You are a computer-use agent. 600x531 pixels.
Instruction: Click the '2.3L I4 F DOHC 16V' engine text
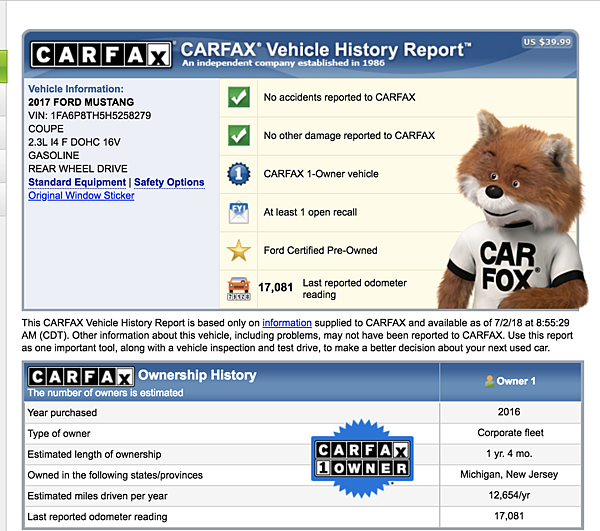[x=74, y=142]
